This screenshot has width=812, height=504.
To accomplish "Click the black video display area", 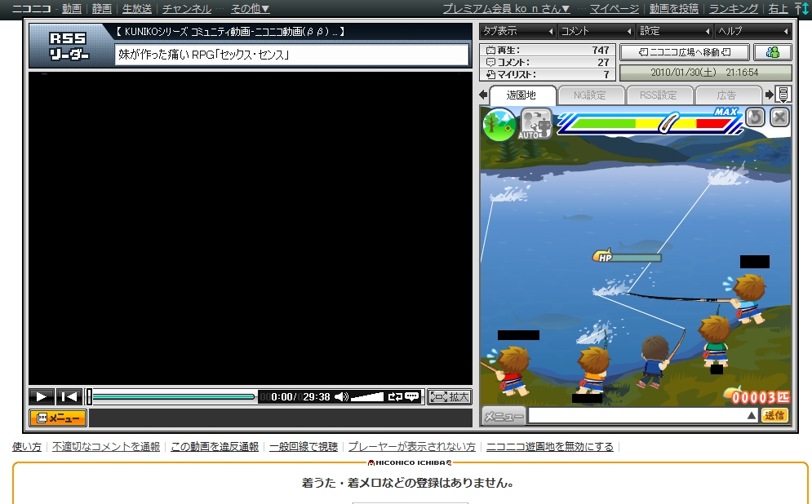I will coord(250,228).
